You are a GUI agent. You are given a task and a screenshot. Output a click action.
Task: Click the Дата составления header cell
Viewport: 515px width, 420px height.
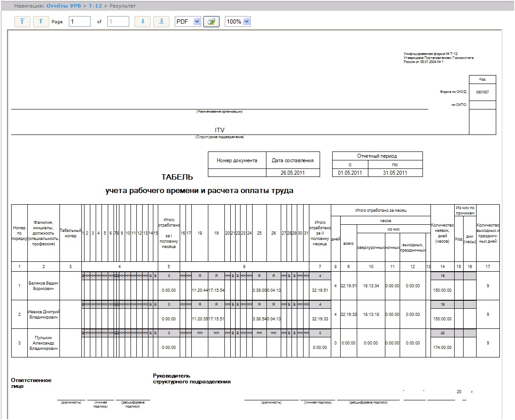pyautogui.click(x=293, y=160)
